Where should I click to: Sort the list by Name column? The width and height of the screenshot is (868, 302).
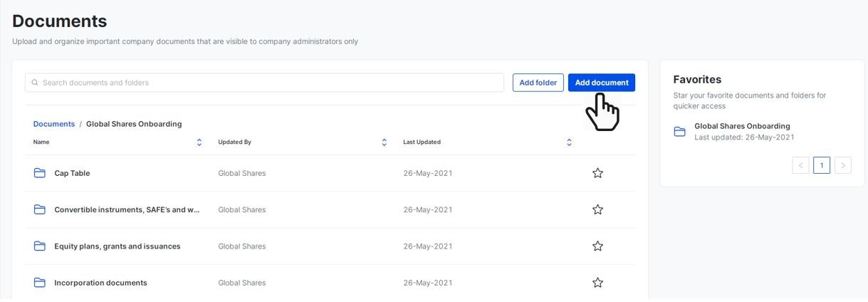point(199,142)
